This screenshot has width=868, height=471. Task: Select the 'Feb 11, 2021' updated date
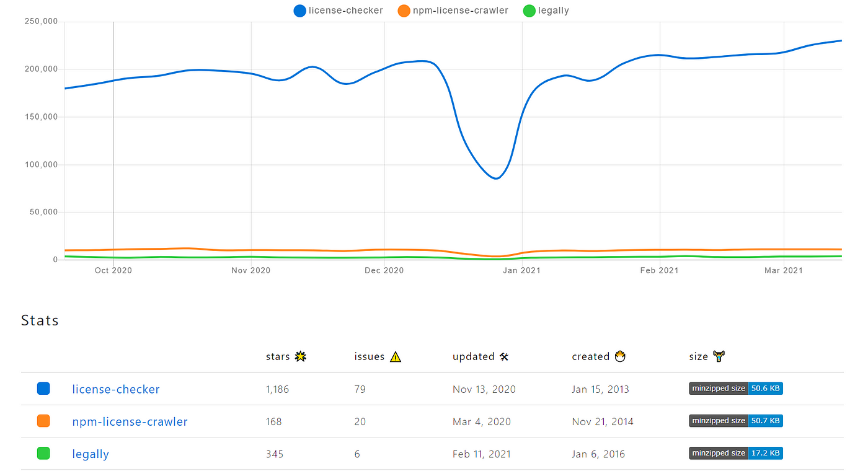[482, 454]
